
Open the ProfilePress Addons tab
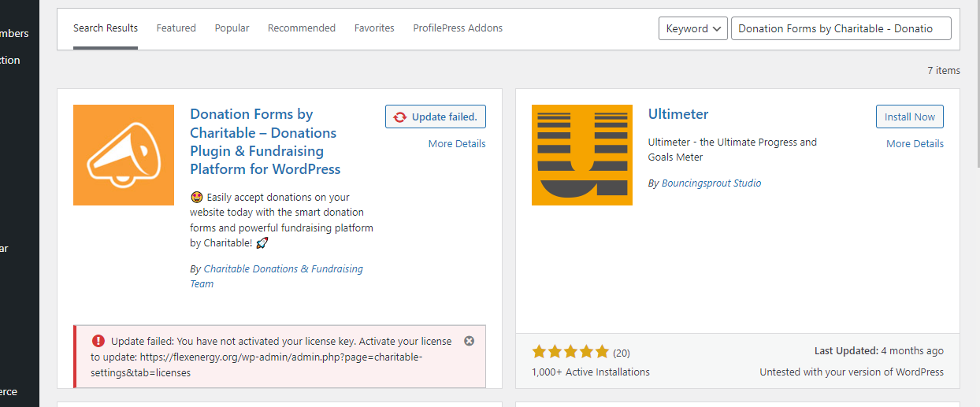point(458,28)
